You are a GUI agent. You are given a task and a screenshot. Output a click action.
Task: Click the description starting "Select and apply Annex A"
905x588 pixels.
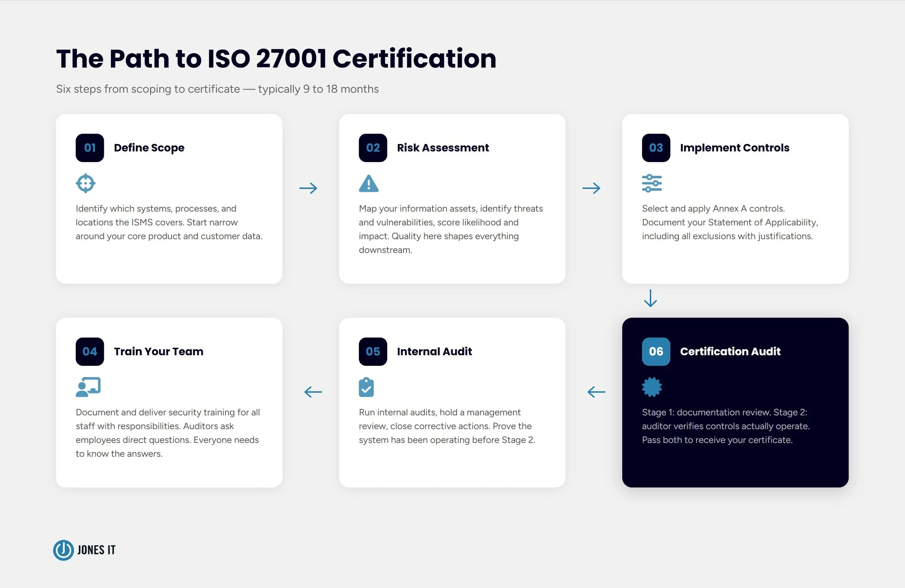(730, 222)
